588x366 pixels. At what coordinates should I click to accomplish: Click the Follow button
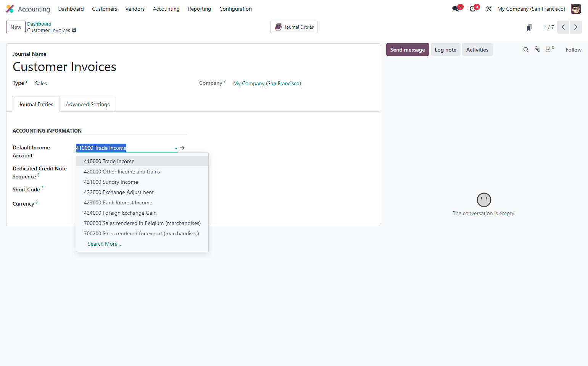pos(574,50)
